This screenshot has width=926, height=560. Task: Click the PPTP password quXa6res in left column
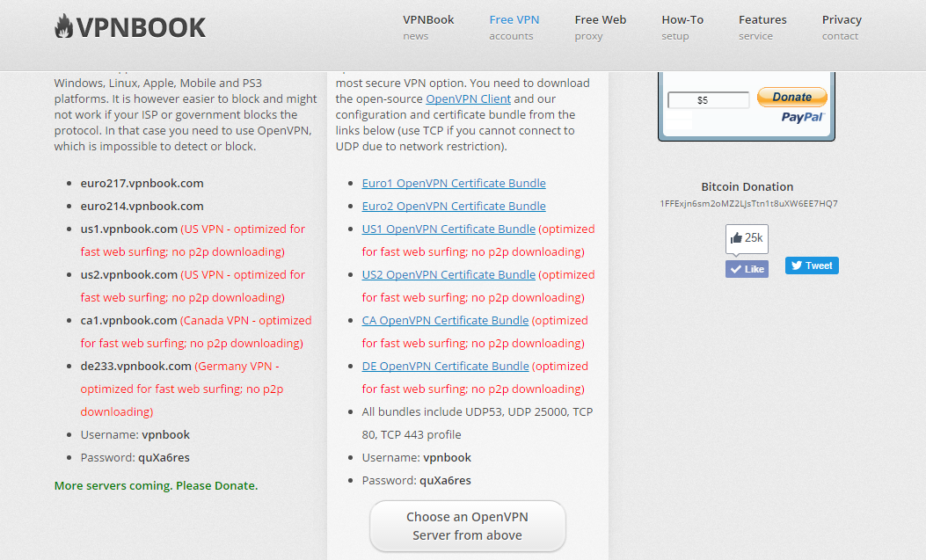click(x=164, y=457)
